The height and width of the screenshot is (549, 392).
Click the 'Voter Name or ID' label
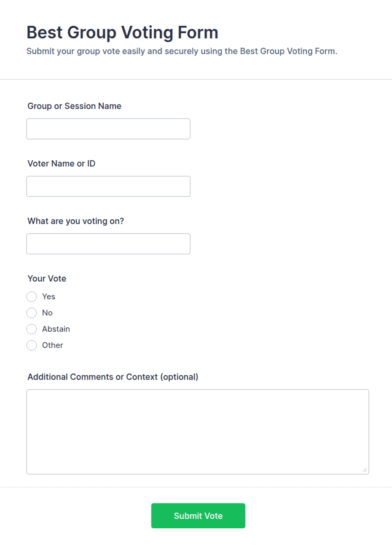point(62,164)
